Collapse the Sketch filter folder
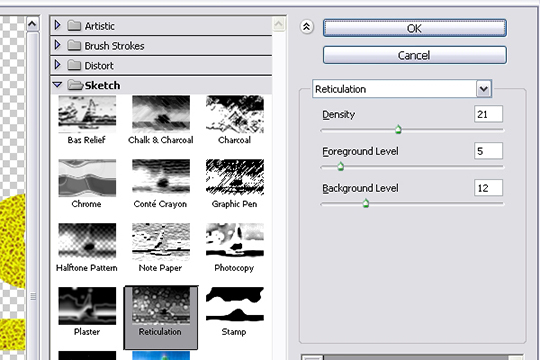The width and height of the screenshot is (540, 360). click(x=57, y=85)
